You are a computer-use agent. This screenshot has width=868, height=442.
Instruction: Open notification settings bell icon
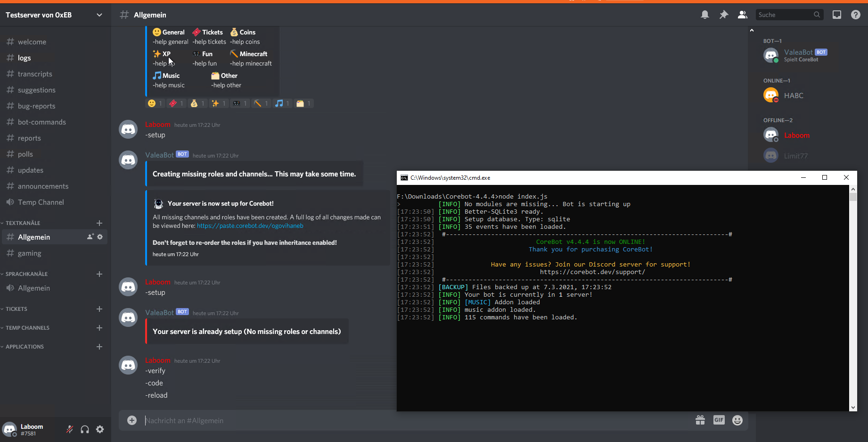tap(705, 15)
